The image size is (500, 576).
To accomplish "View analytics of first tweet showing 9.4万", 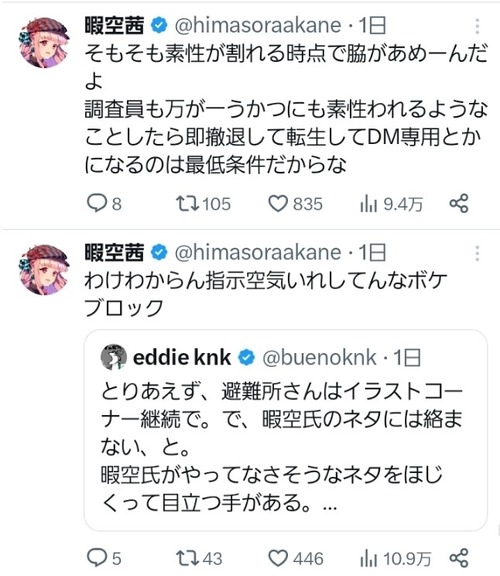I will tap(392, 204).
